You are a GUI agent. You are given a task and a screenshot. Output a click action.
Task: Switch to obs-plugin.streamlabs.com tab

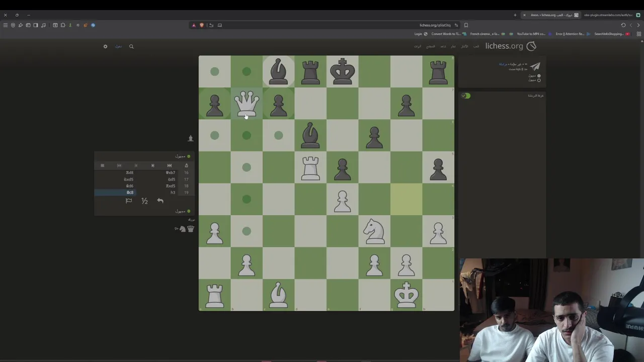613,15
